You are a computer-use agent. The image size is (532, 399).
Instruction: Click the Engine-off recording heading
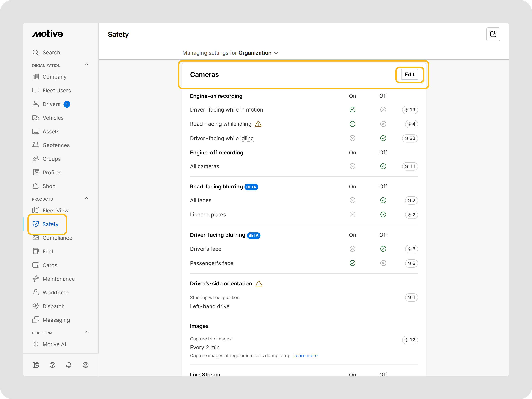216,153
